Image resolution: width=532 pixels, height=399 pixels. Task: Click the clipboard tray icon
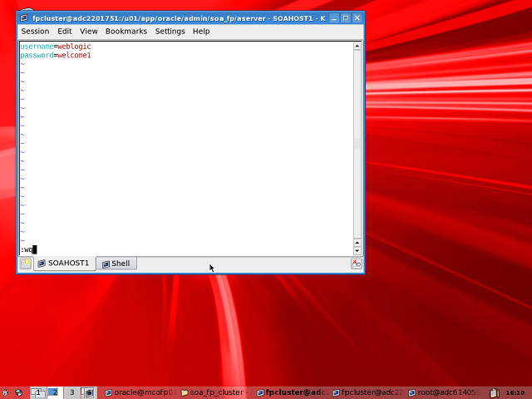pos(495,392)
